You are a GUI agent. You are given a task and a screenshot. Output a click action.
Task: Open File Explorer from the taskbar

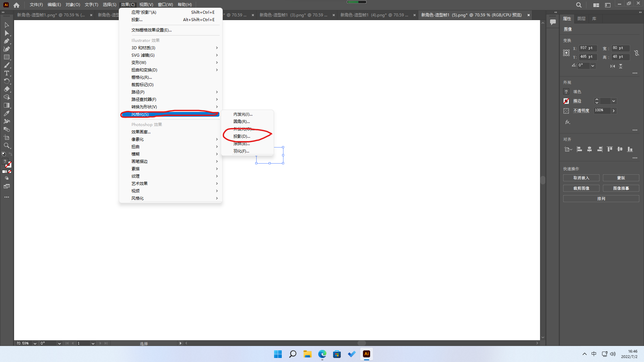point(307,354)
